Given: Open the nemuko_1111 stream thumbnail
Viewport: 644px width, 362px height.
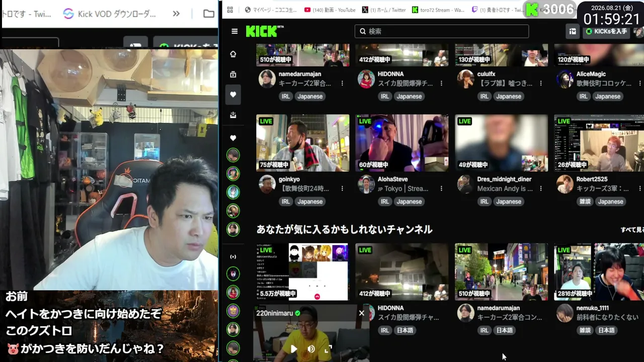Looking at the screenshot, I should point(599,272).
